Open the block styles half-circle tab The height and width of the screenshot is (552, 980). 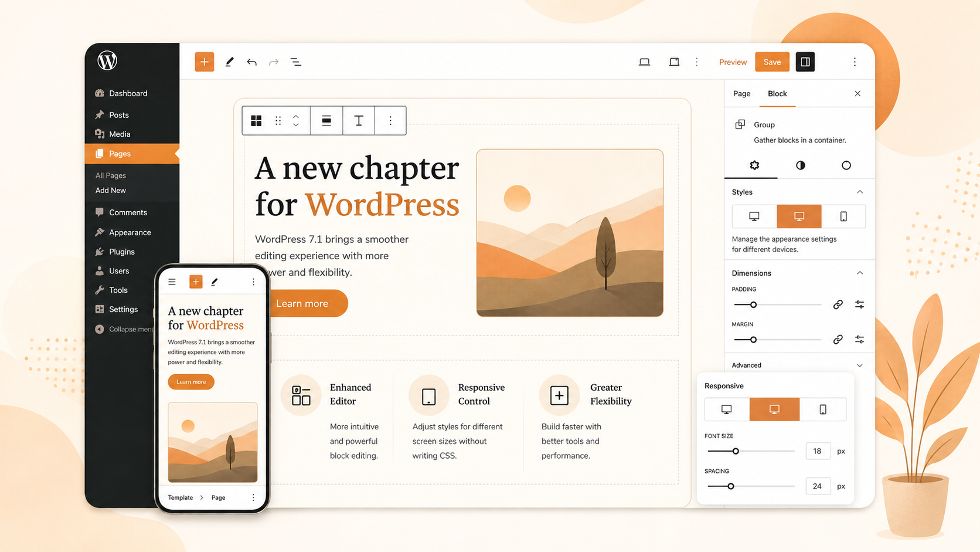[801, 165]
